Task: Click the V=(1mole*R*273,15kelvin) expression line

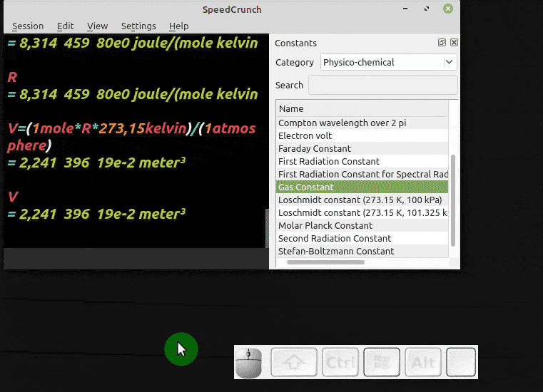Action: [x=131, y=137]
